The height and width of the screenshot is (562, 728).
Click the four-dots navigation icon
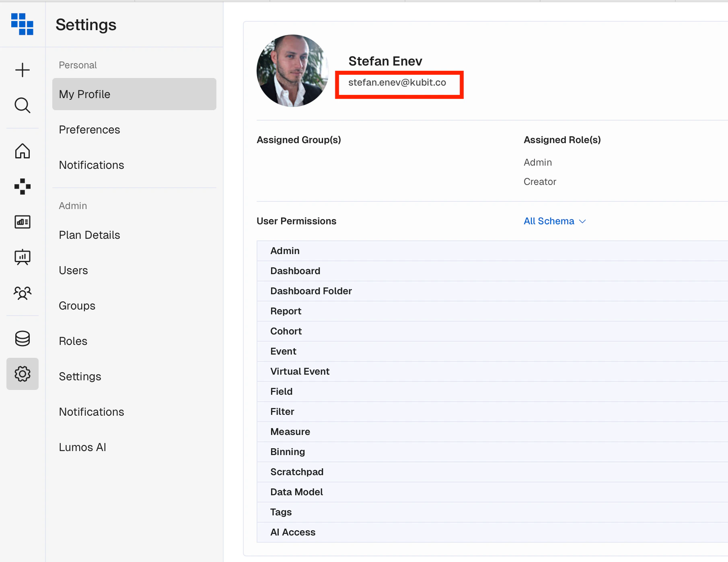(23, 186)
